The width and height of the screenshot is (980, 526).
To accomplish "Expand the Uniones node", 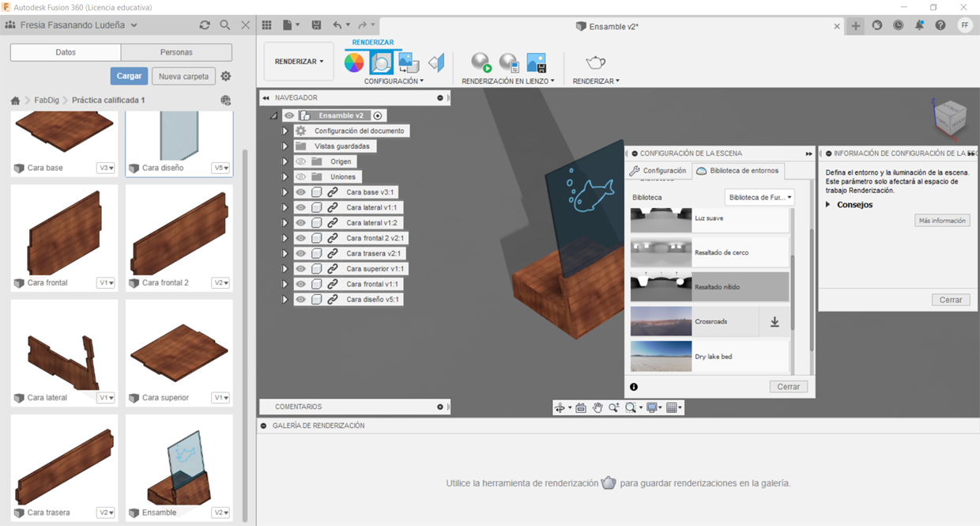I will pos(285,177).
